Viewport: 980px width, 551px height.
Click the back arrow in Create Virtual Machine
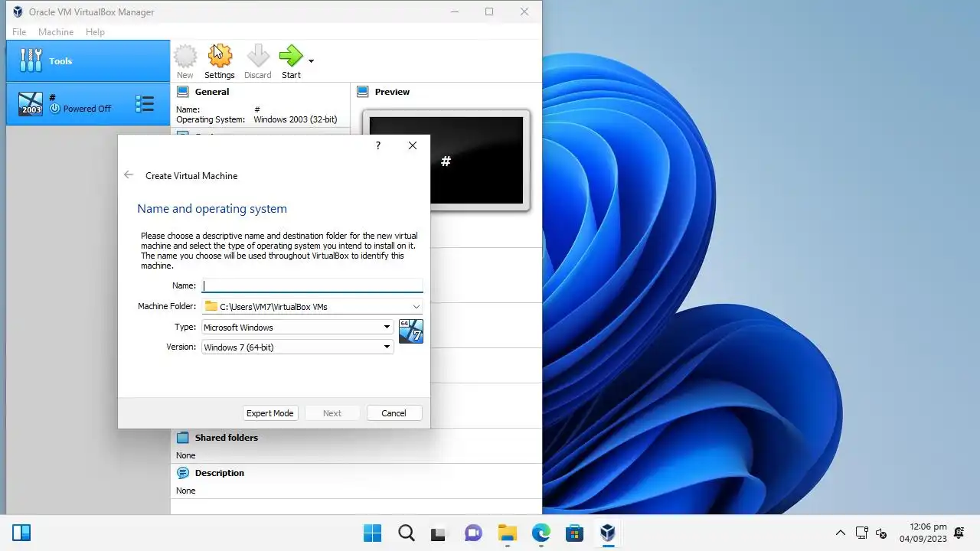tap(129, 175)
